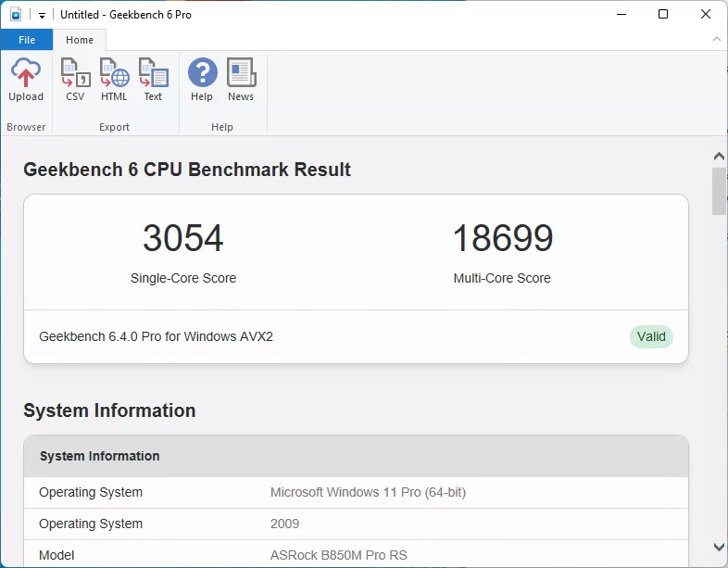Collapse the ribbon using the chevron

[716, 40]
